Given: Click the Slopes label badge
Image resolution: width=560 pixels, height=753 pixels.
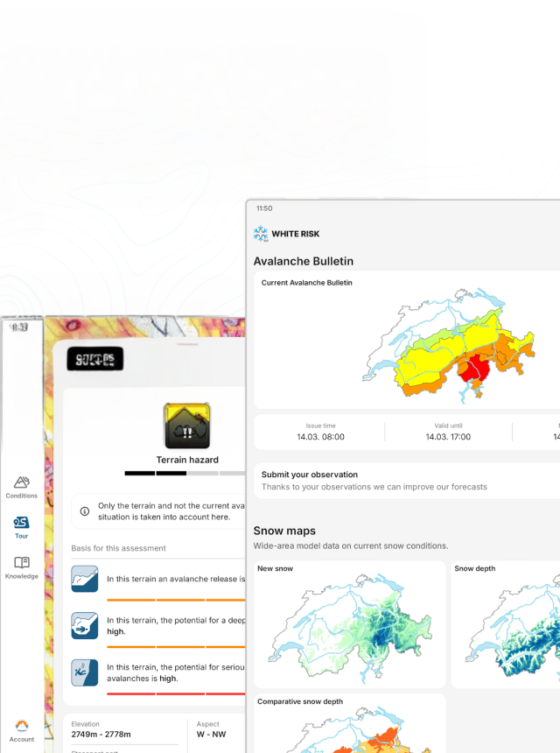Looking at the screenshot, I should (x=94, y=359).
